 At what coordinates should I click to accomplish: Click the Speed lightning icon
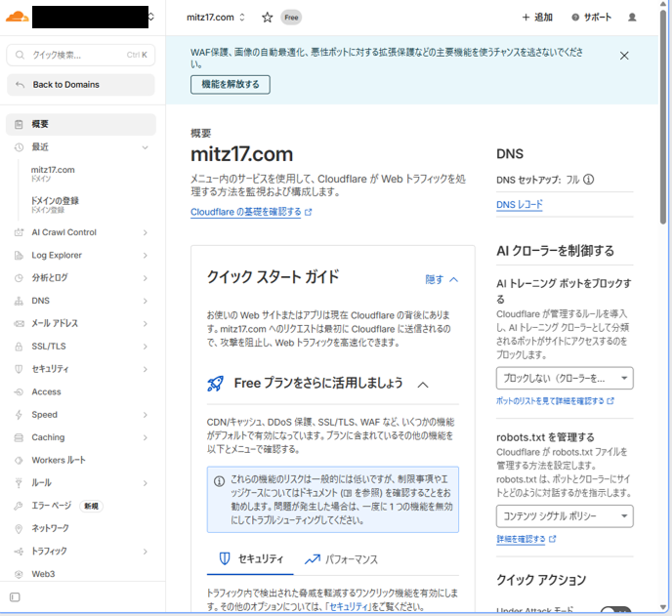19,415
